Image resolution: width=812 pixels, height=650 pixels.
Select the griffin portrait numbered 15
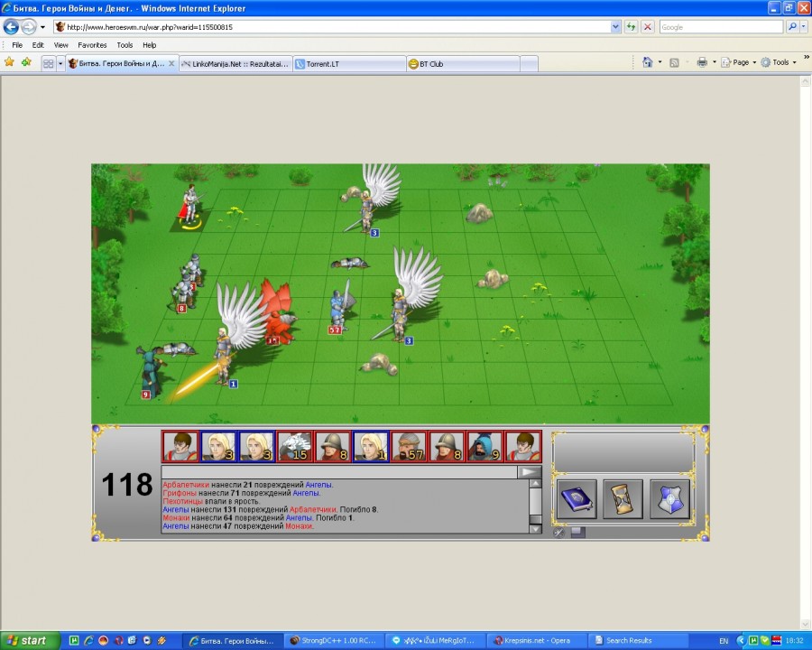294,446
